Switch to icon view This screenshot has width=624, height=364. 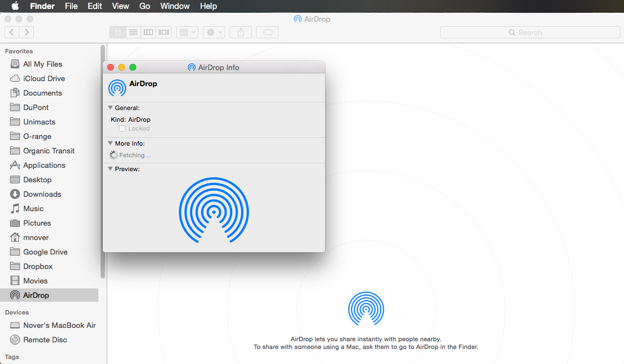point(118,32)
